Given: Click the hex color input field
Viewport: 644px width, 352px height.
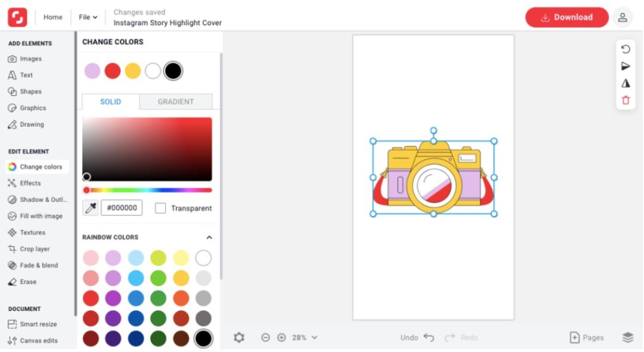Looking at the screenshot, I should coord(122,208).
